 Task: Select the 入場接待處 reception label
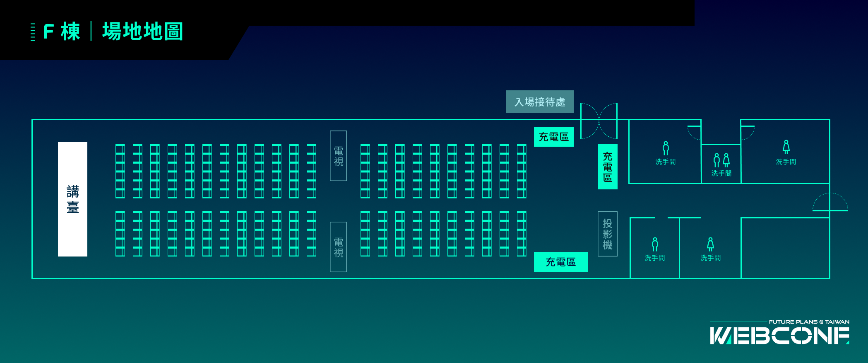click(x=539, y=102)
